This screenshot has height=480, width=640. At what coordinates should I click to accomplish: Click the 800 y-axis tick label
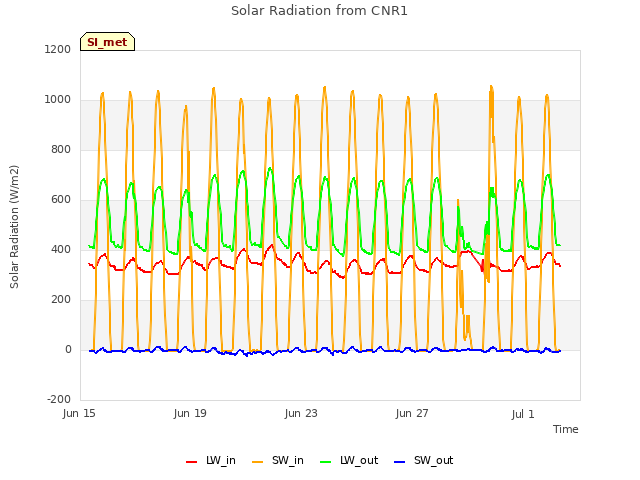tap(61, 149)
